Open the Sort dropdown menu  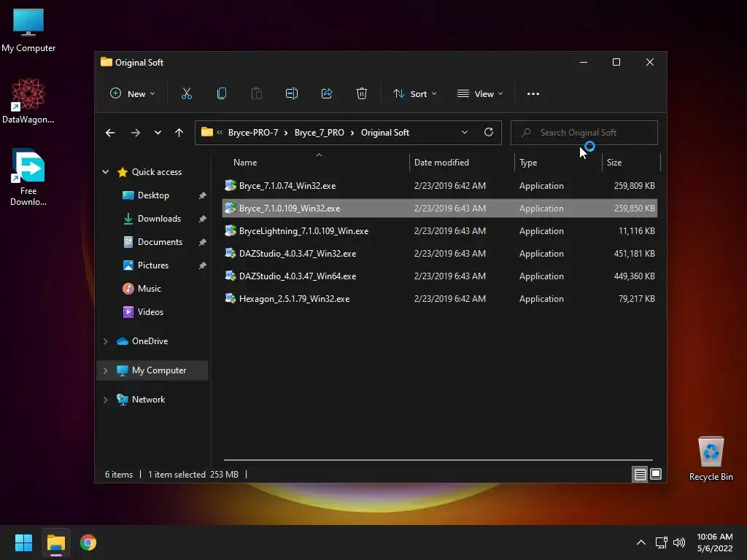point(414,94)
